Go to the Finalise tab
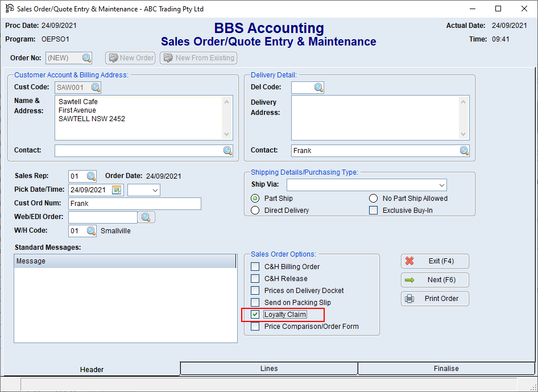Image resolution: width=538 pixels, height=392 pixels. tap(446, 369)
